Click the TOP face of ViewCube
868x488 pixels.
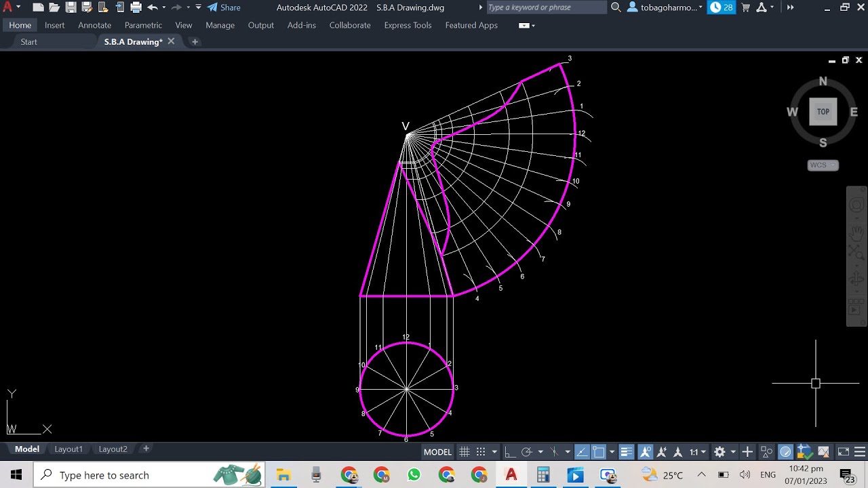[x=823, y=112]
